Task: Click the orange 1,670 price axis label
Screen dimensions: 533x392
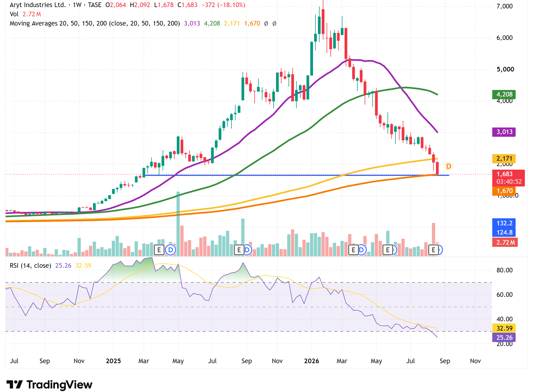Action: 504,191
